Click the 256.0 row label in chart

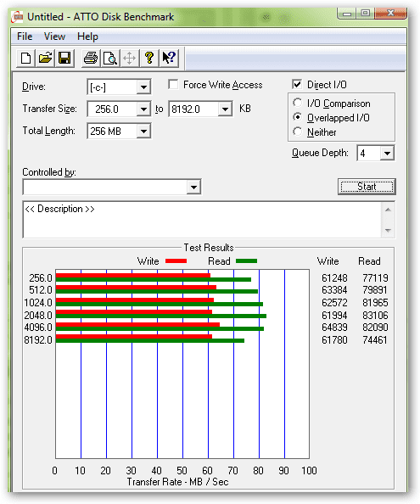coord(41,277)
